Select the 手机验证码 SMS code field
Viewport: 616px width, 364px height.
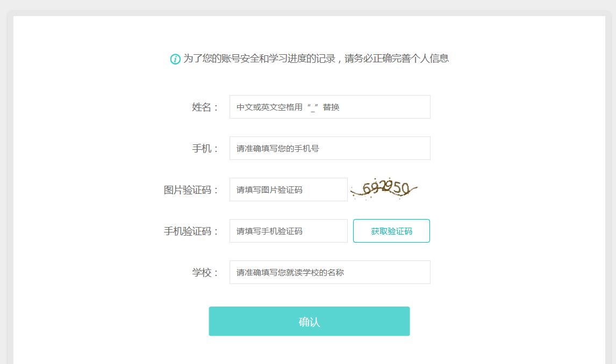288,231
